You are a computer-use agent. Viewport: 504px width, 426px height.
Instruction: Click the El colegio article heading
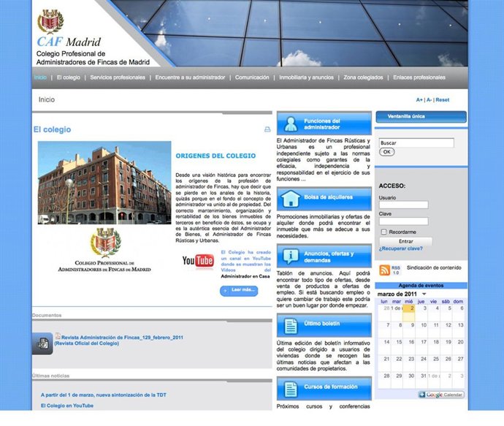(52, 129)
